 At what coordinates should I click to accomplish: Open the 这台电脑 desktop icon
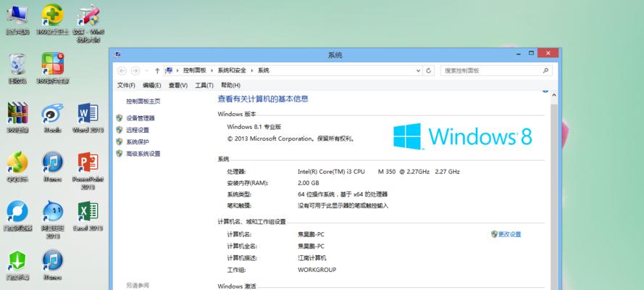pos(17,20)
